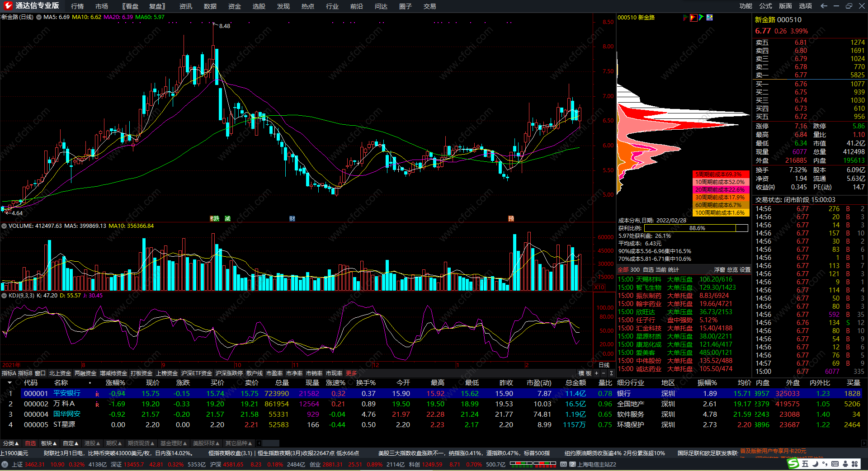Open the 公式 menu
Viewport: 868px width, 471px height.
(x=766, y=6)
